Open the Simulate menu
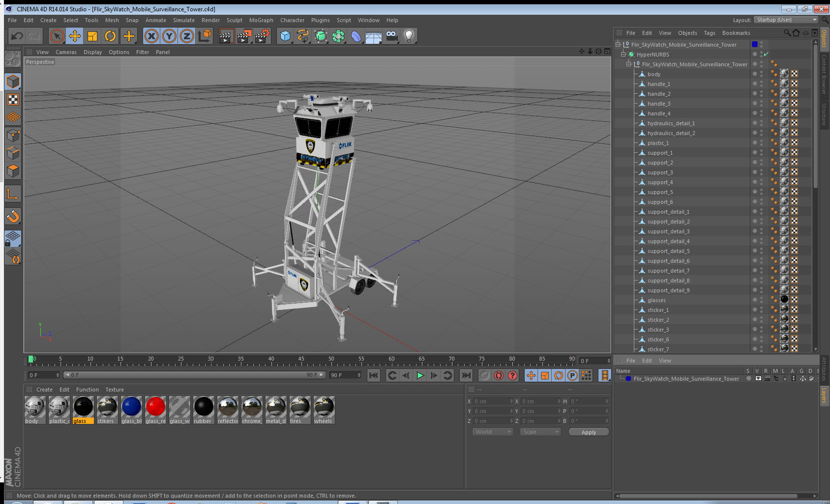Screen dimensions: 830x504 (x=183, y=20)
